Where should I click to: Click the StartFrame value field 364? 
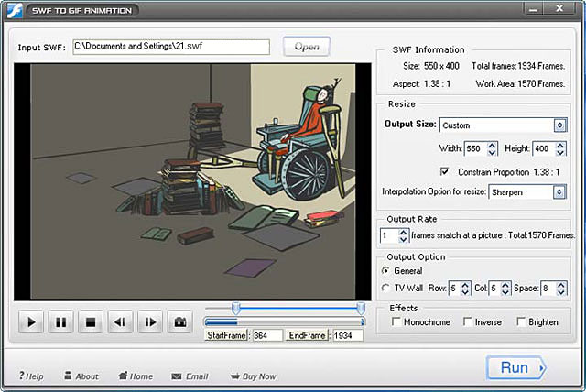click(267, 335)
